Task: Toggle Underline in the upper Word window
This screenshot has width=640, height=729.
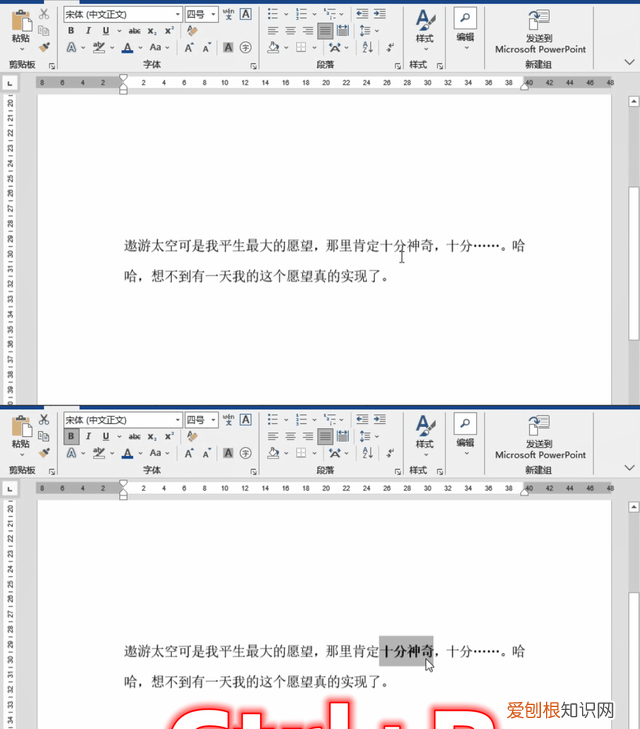Action: (x=106, y=31)
